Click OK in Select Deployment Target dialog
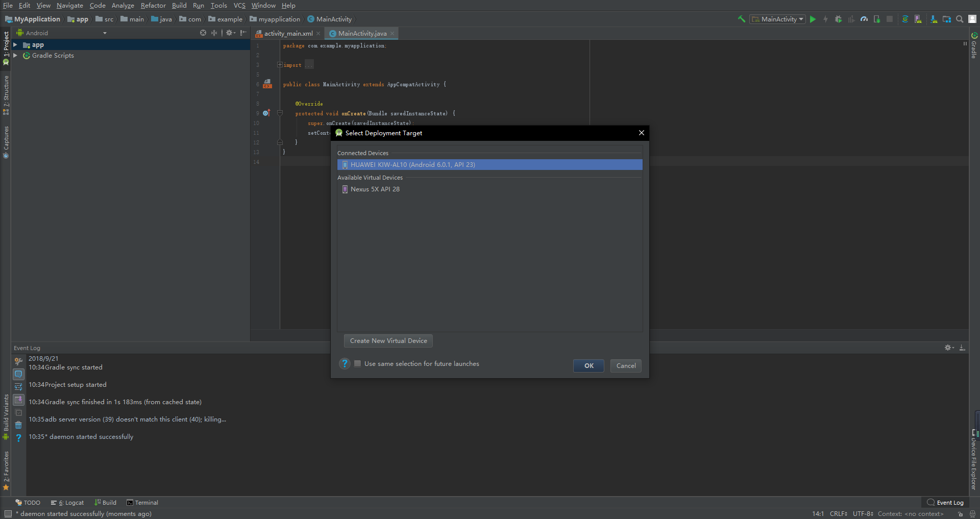 click(589, 365)
